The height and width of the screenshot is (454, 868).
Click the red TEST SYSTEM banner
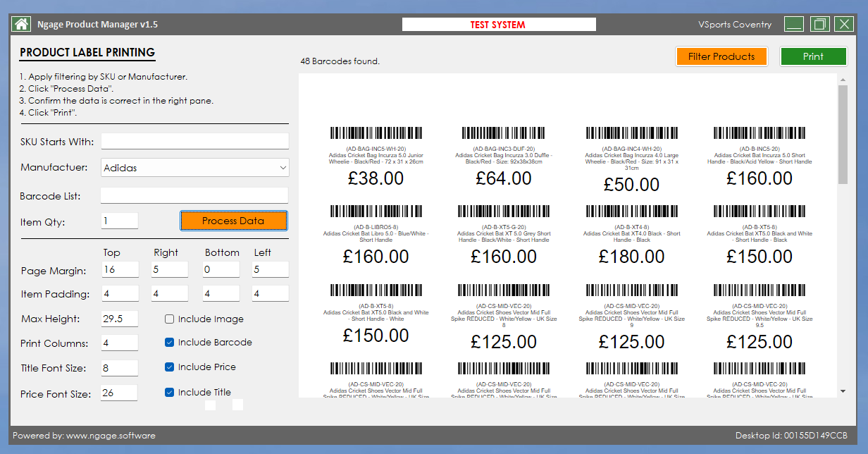(x=499, y=25)
